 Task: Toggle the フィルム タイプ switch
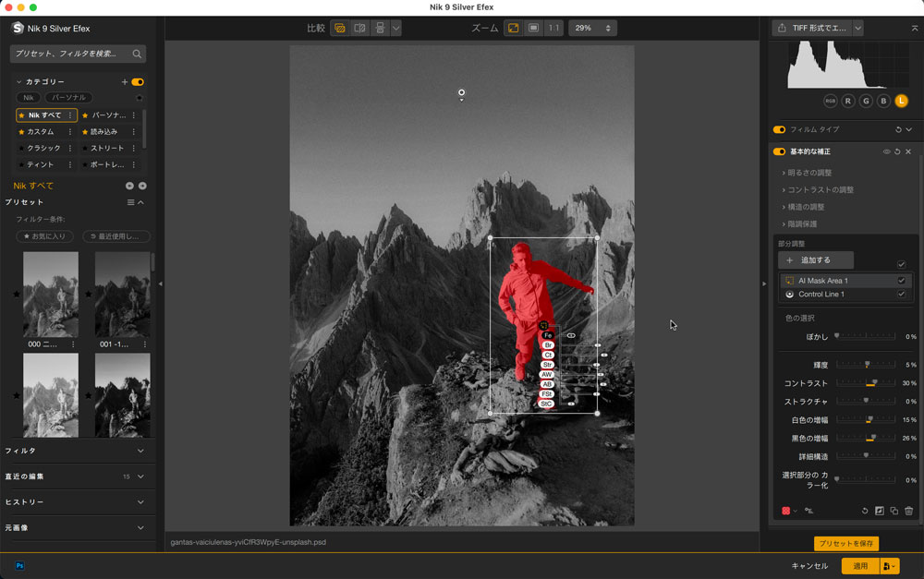779,130
